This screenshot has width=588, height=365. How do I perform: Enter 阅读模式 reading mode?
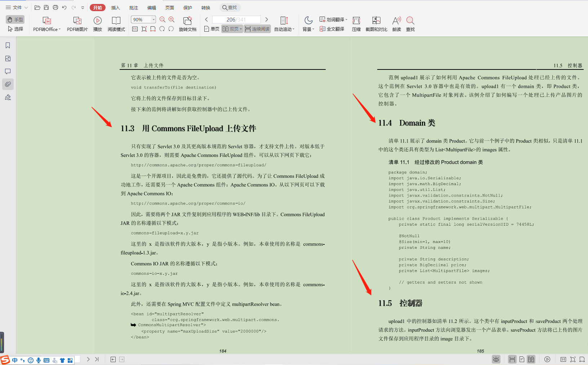(116, 24)
